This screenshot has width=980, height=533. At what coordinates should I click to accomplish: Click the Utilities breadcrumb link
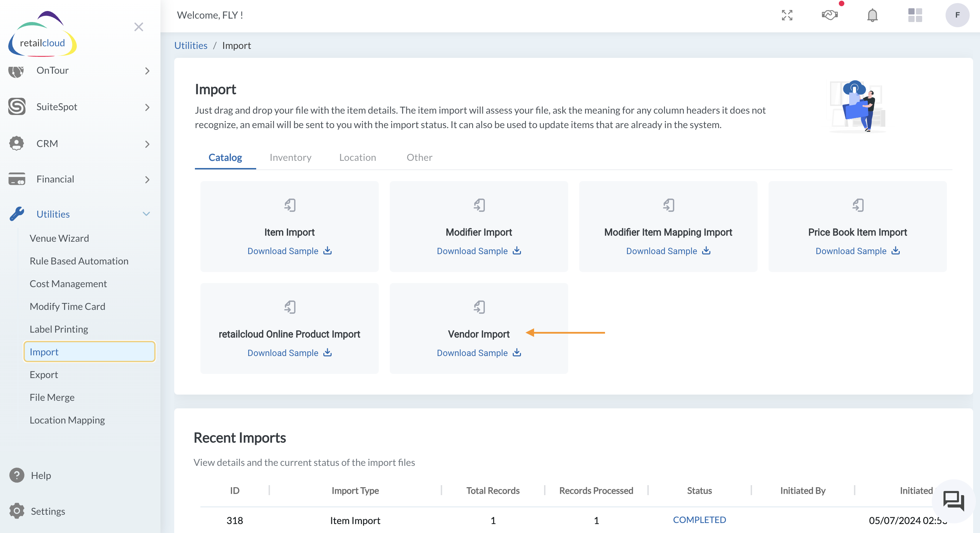point(191,45)
